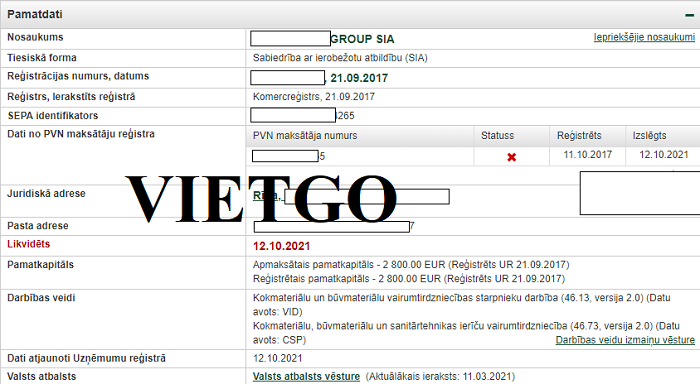Select updated date 12.10.2021 in Dati atjaunoti row
Screen dimensions: 700x384
278,358
